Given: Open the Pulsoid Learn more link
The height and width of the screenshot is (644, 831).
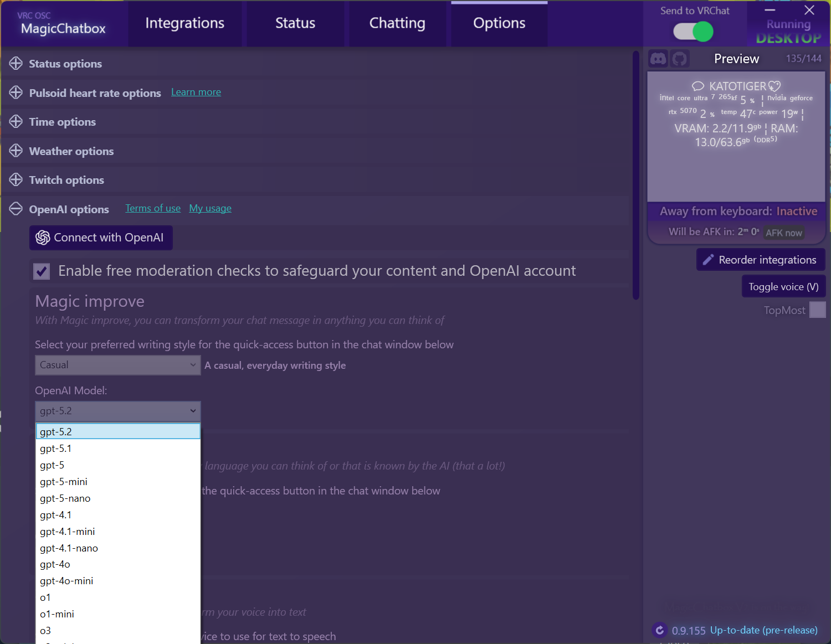Looking at the screenshot, I should (x=196, y=92).
